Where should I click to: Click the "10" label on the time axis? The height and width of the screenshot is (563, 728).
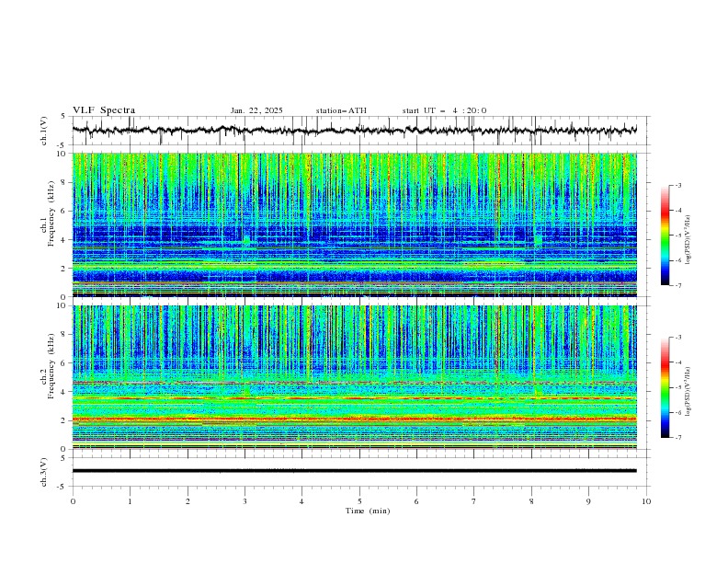tap(646, 501)
